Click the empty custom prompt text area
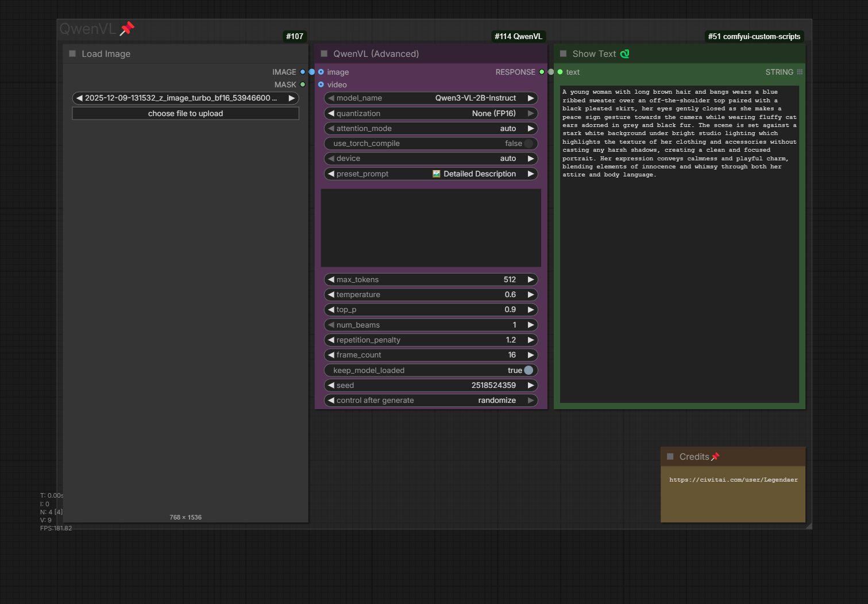The height and width of the screenshot is (604, 868). 431,228
